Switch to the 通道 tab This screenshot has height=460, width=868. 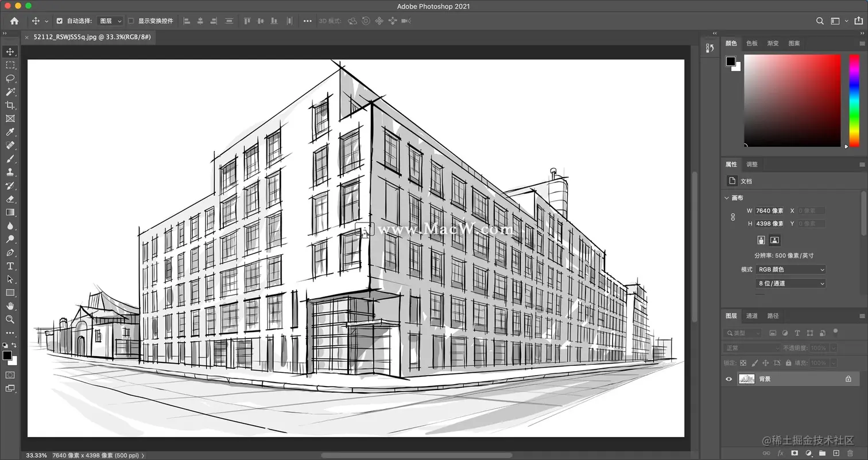[752, 315]
